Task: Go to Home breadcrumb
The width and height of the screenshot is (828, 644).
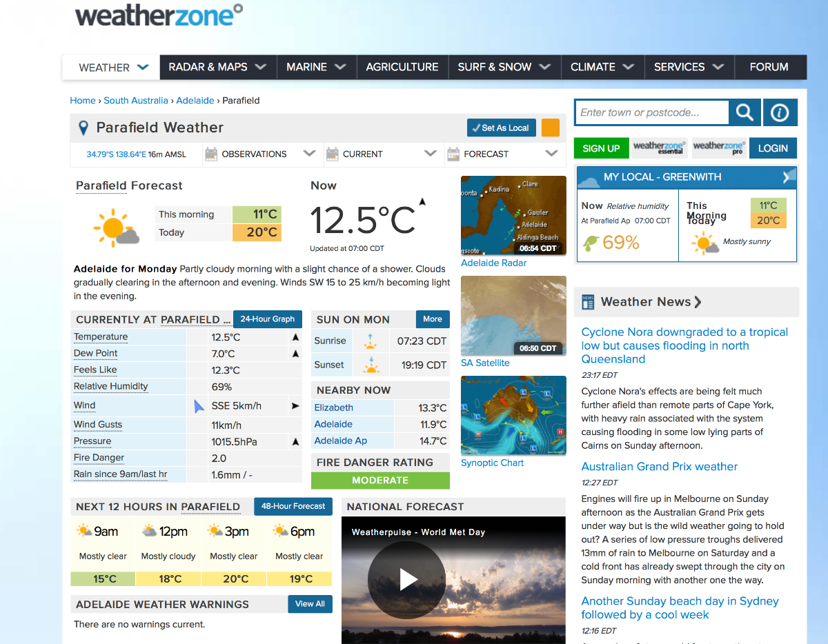Action: tap(83, 101)
